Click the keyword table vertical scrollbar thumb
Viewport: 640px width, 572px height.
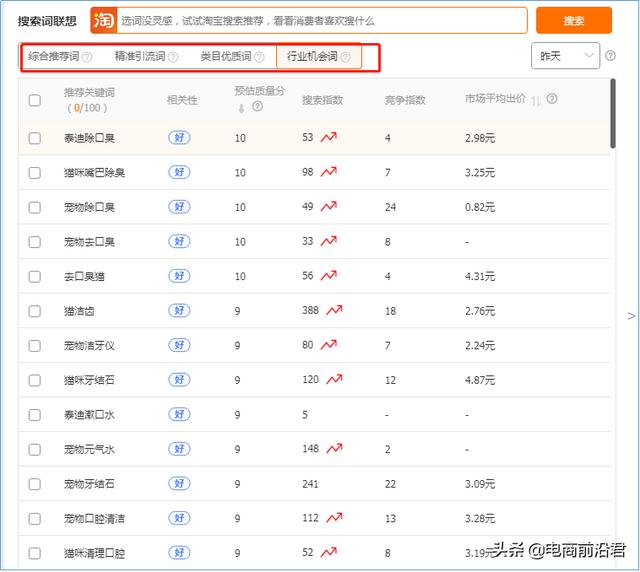click(x=613, y=114)
